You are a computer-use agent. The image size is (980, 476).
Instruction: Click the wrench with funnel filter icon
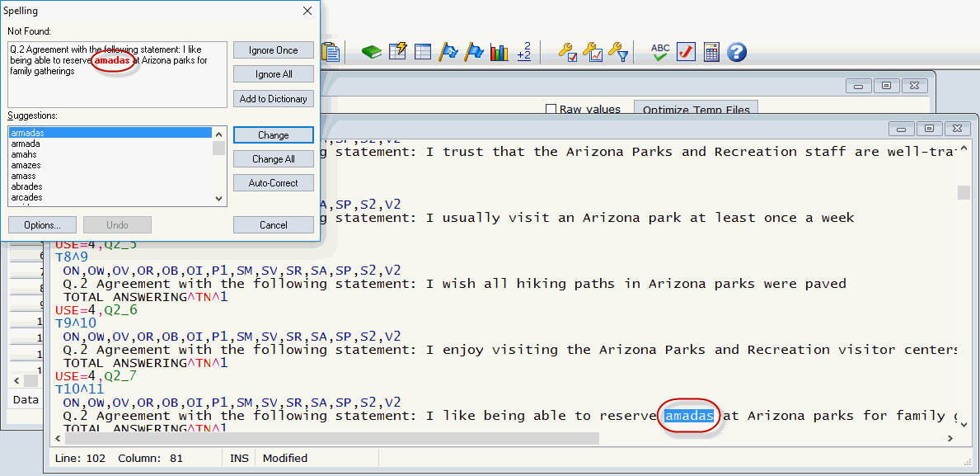click(x=617, y=52)
